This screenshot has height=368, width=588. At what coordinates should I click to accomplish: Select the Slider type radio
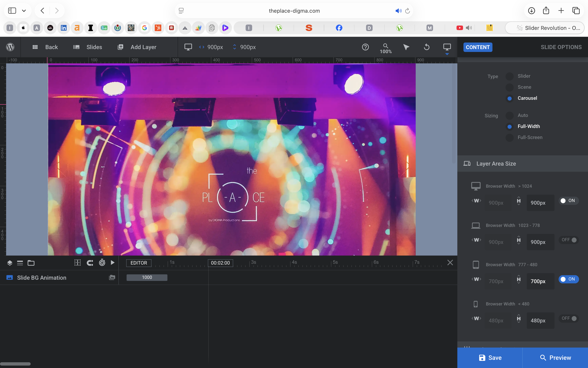pyautogui.click(x=510, y=76)
